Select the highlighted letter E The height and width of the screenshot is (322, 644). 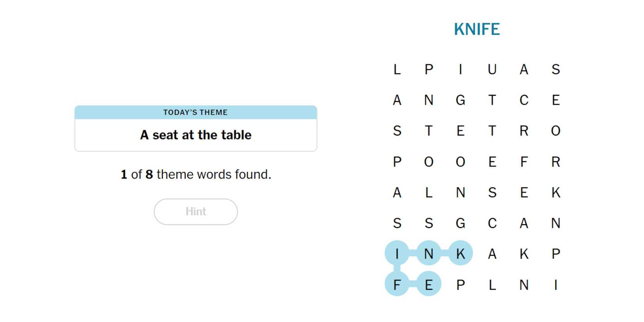click(x=429, y=285)
